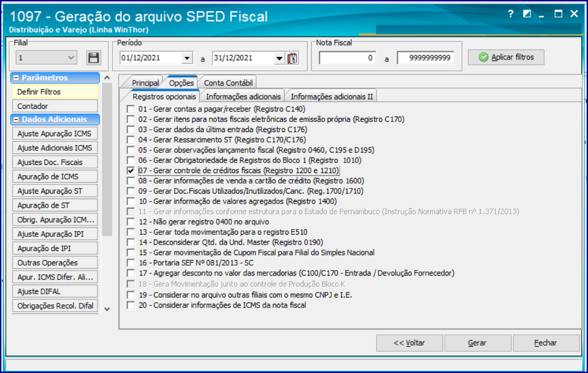
Task: Enable option 10 informação de valores agregados
Action: 131,201
